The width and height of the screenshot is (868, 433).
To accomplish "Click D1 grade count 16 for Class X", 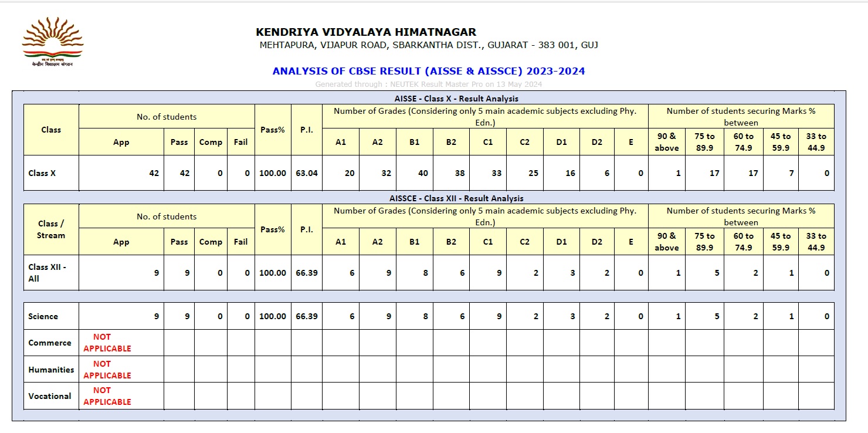I will pos(570,173).
